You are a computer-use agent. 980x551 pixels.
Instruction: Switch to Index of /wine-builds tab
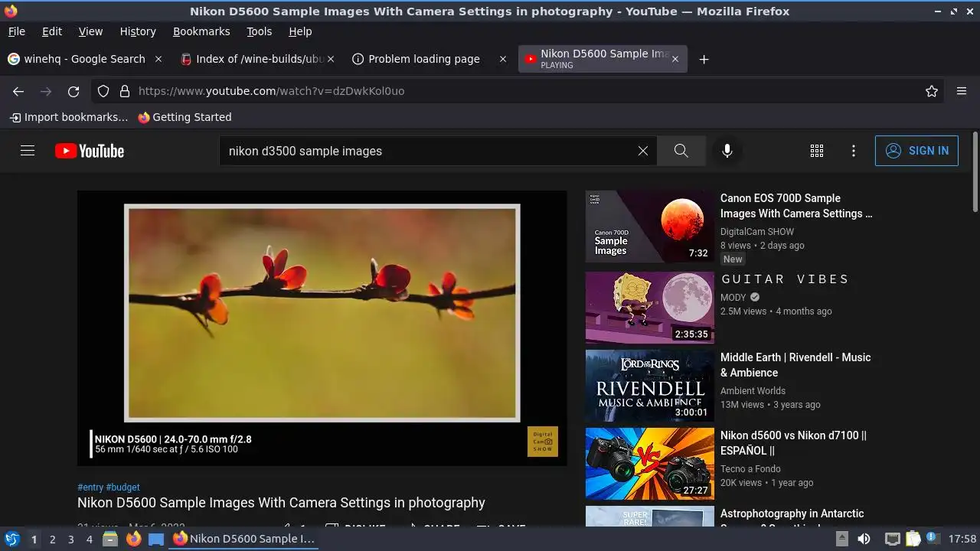pyautogui.click(x=258, y=59)
